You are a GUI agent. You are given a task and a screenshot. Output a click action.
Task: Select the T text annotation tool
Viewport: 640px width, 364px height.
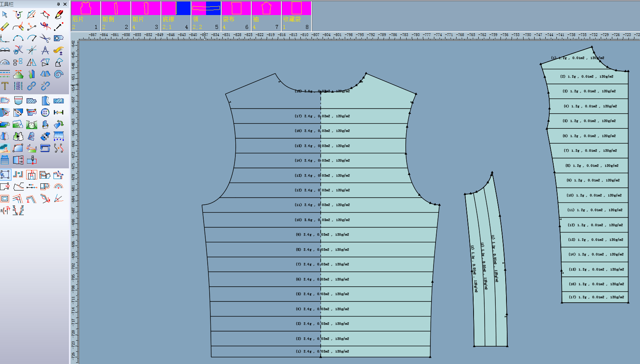click(5, 85)
